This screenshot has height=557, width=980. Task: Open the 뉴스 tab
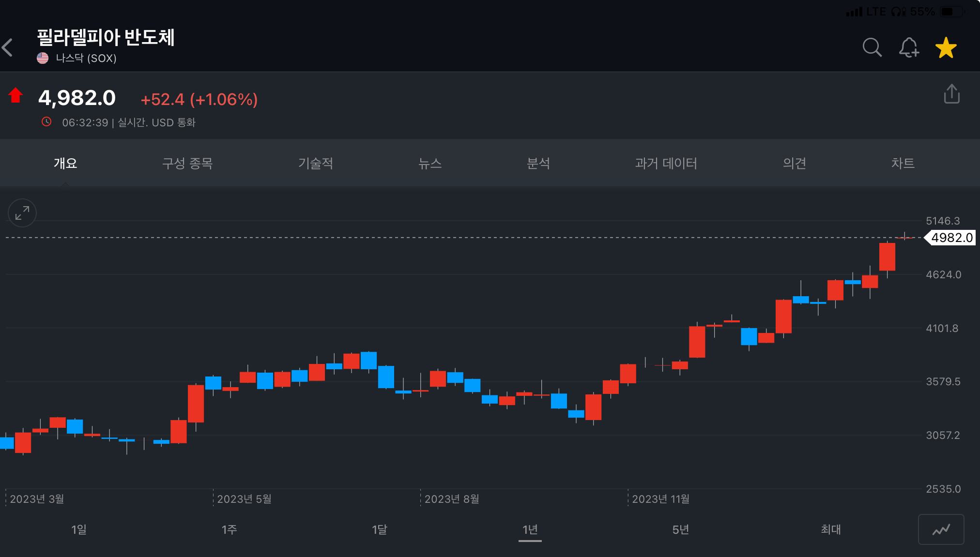430,163
